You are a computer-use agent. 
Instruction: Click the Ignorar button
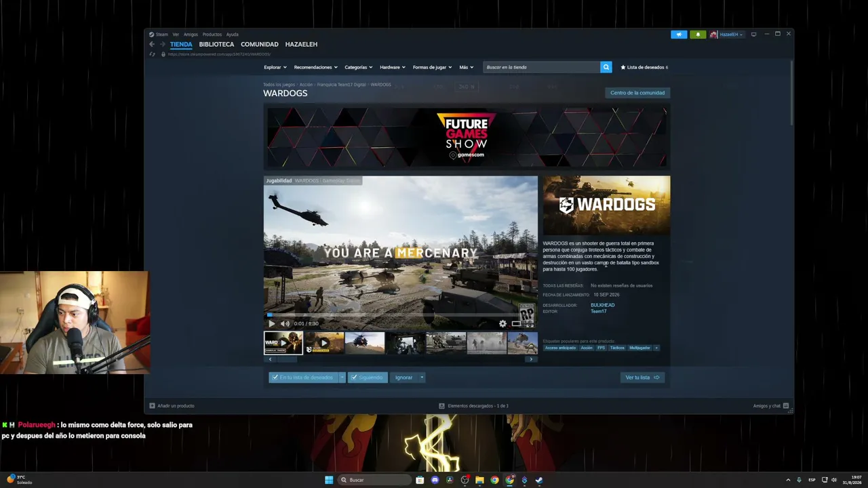pos(404,378)
